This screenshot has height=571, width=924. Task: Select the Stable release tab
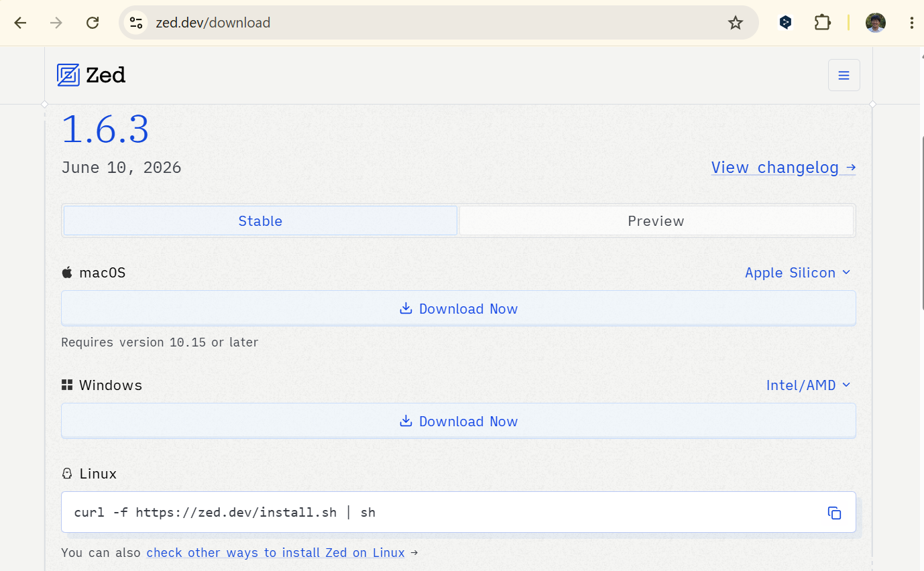260,220
